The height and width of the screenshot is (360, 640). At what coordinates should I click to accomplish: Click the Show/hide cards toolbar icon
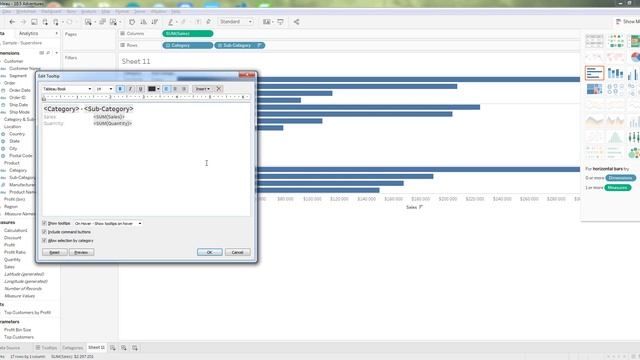pyautogui.click(x=267, y=22)
